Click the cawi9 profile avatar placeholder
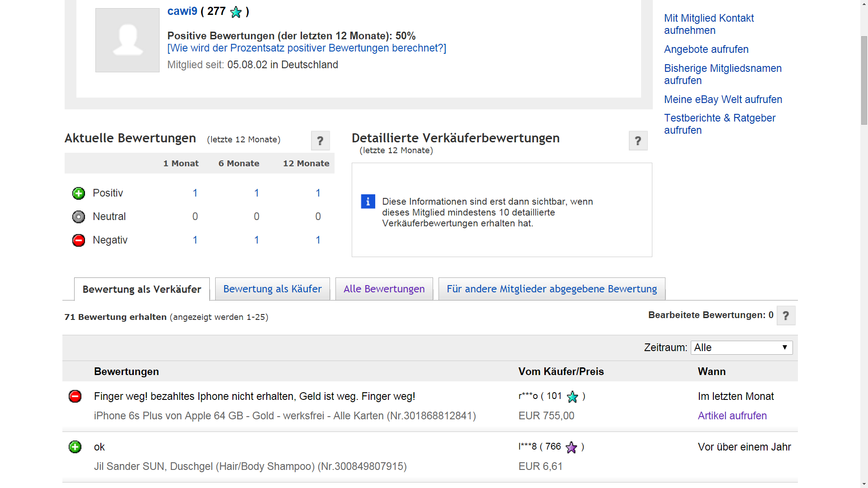868x488 pixels. pos(127,40)
